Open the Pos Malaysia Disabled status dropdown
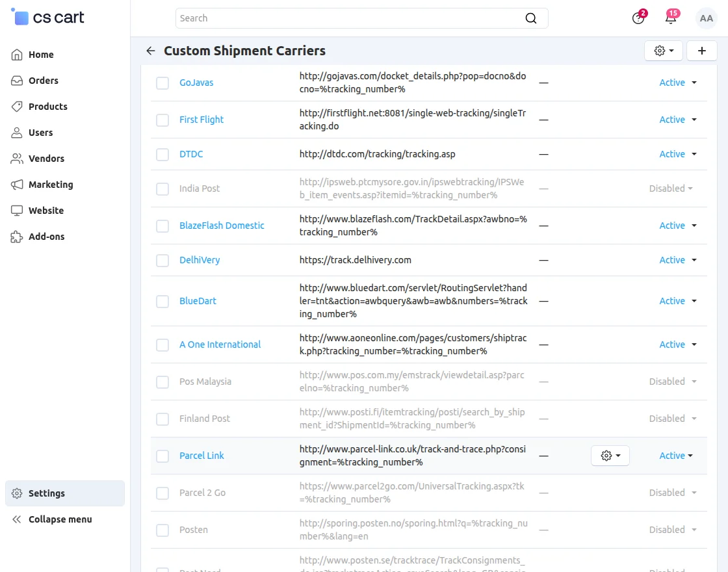Image resolution: width=728 pixels, height=572 pixels. [673, 382]
